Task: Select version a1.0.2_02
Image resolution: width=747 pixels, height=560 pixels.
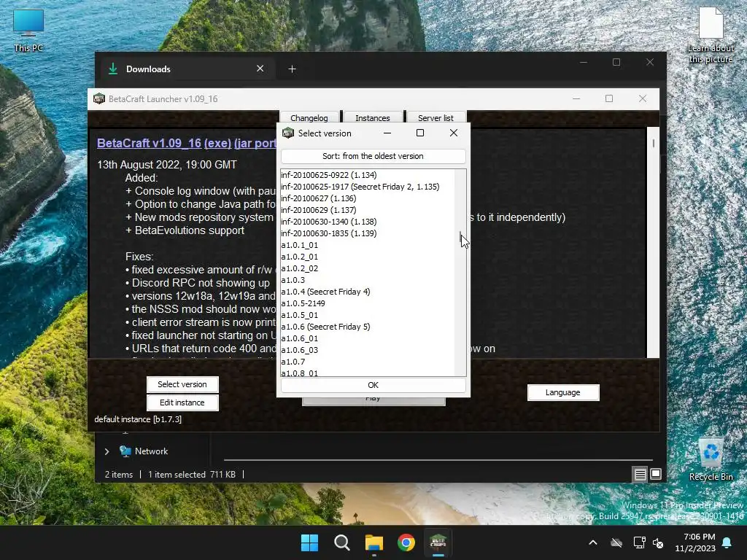Action: pyautogui.click(x=368, y=268)
